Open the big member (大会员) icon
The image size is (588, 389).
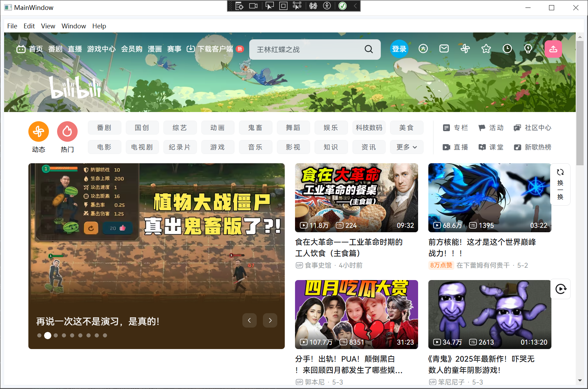coord(423,49)
